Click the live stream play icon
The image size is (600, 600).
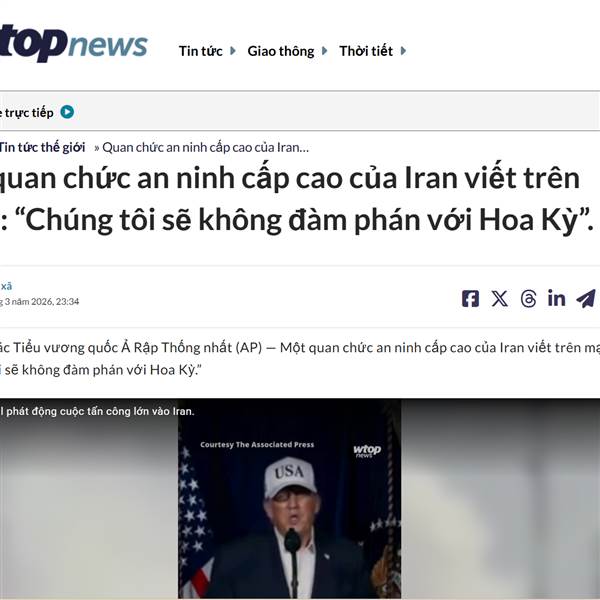(x=67, y=112)
